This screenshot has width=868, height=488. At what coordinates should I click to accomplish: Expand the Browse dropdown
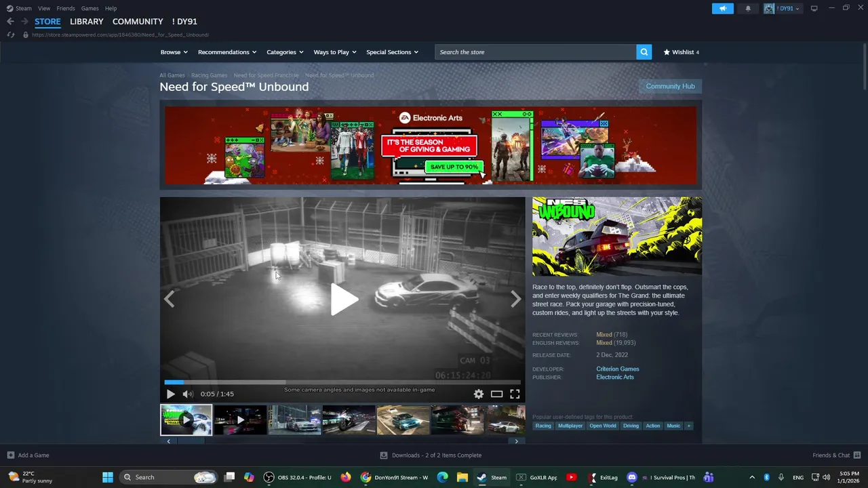[x=174, y=52]
